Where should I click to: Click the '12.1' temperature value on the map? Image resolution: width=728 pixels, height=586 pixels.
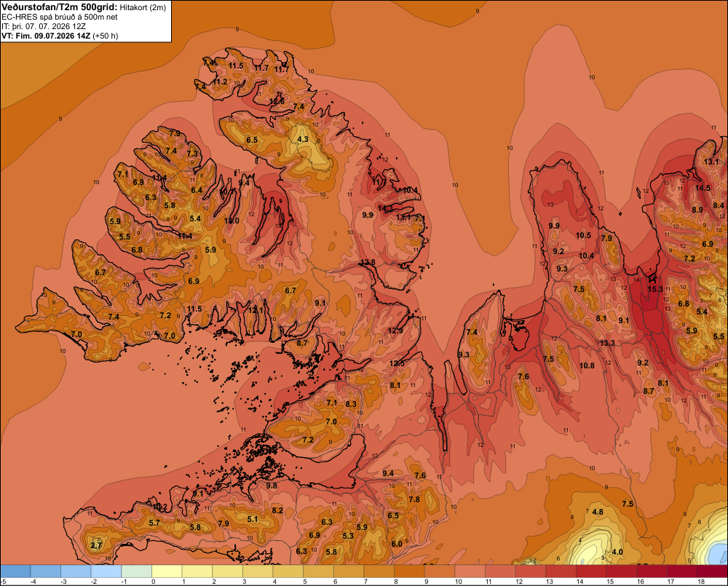(256, 309)
